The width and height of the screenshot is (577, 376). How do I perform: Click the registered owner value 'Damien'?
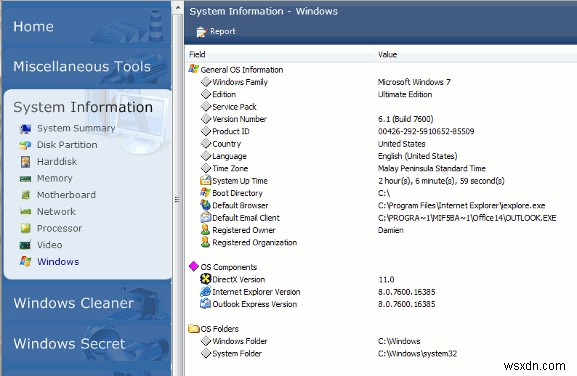391,230
